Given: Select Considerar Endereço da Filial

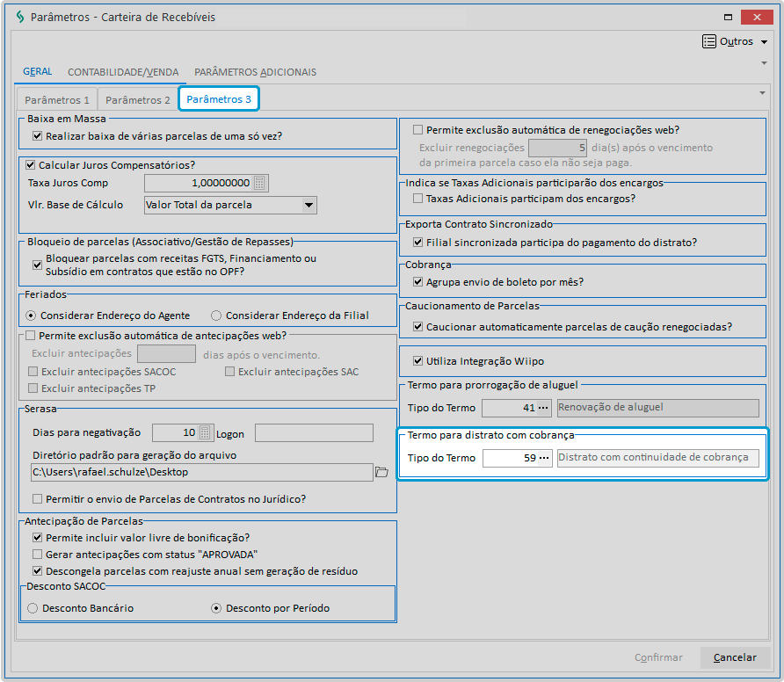Looking at the screenshot, I should [x=216, y=316].
